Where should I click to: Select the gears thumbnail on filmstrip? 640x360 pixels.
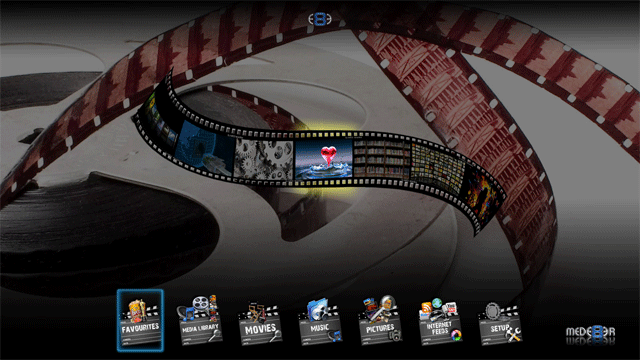pos(264,159)
